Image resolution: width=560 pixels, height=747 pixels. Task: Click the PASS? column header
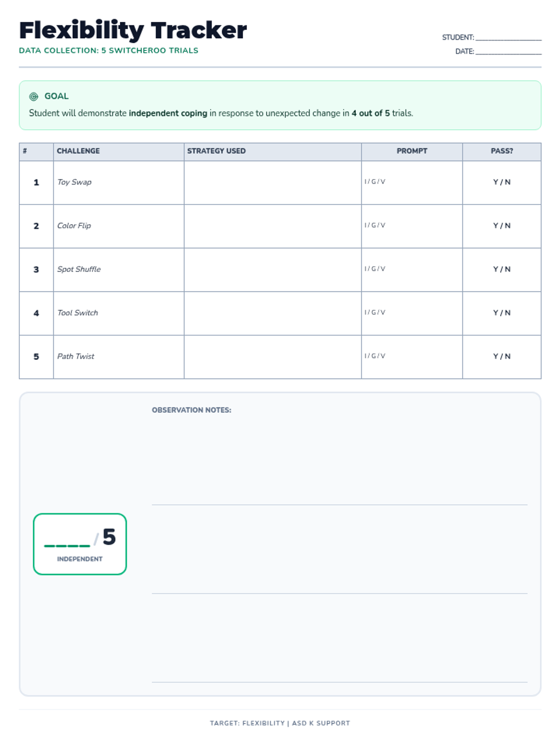pos(502,151)
